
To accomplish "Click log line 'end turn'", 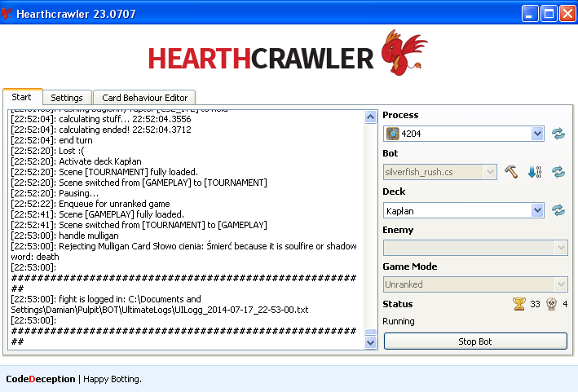I will (52, 140).
